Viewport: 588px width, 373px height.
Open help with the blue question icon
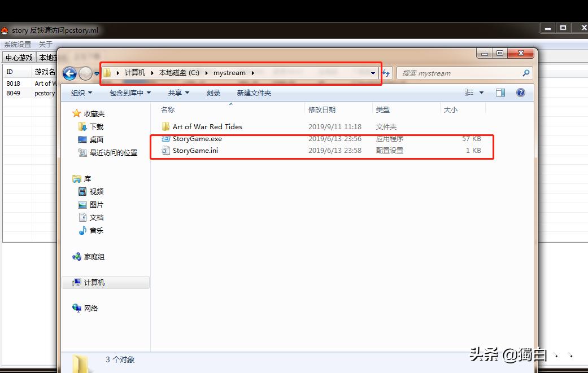[520, 93]
